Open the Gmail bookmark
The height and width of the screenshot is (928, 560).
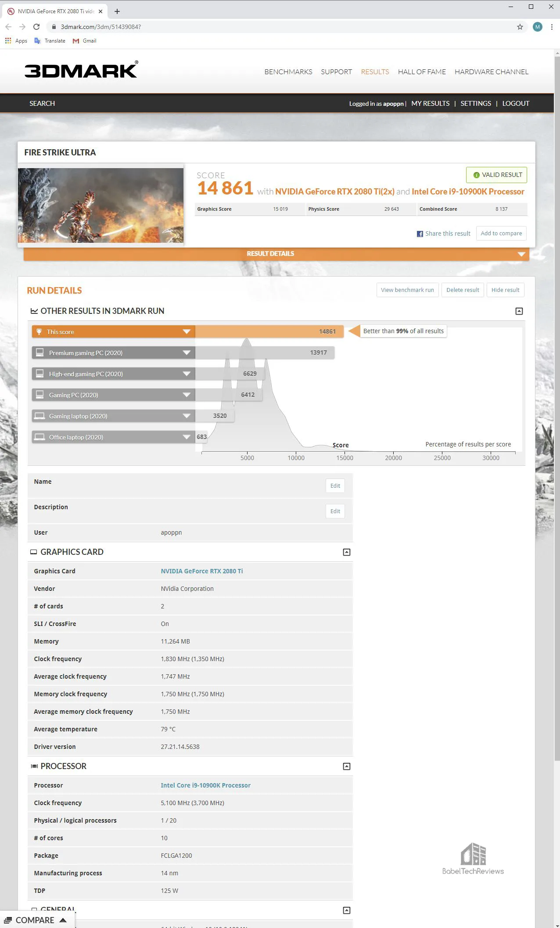point(85,41)
